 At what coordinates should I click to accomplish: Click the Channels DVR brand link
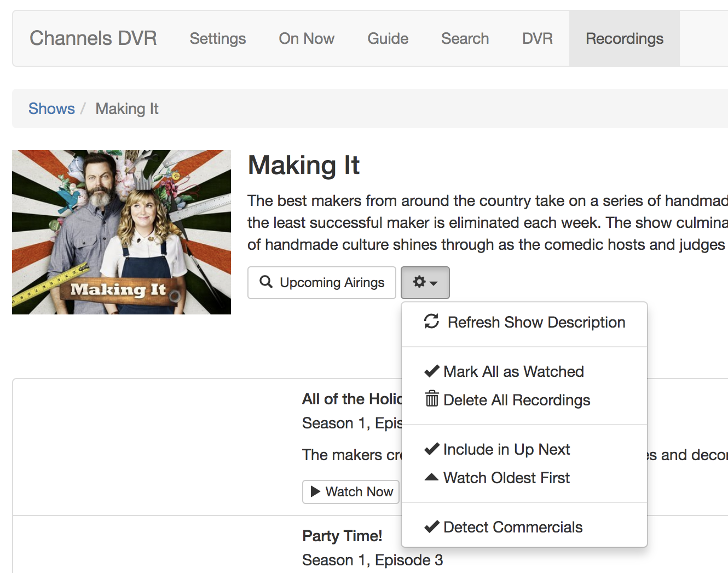click(93, 38)
